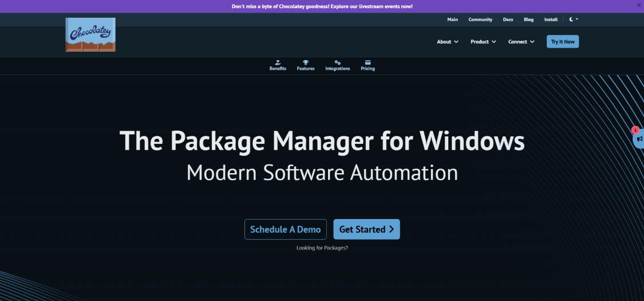Expand the Connect menu
This screenshot has height=301, width=644.
pos(521,41)
